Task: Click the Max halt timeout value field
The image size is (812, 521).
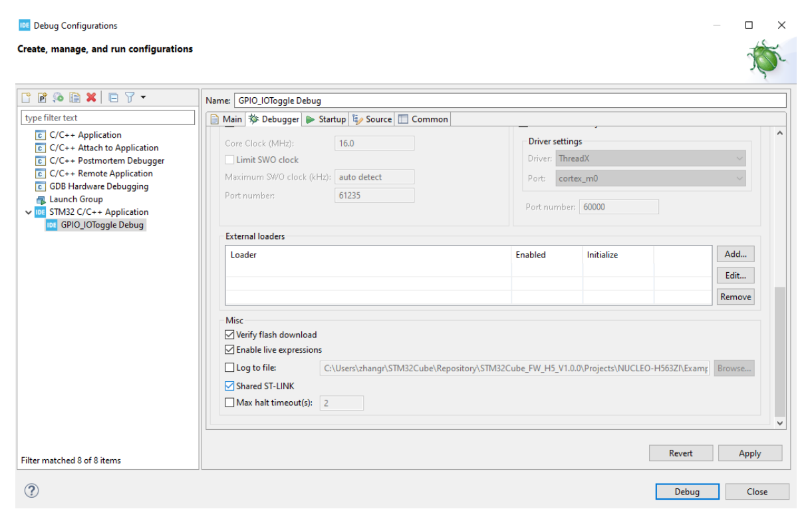Action: tap(342, 403)
